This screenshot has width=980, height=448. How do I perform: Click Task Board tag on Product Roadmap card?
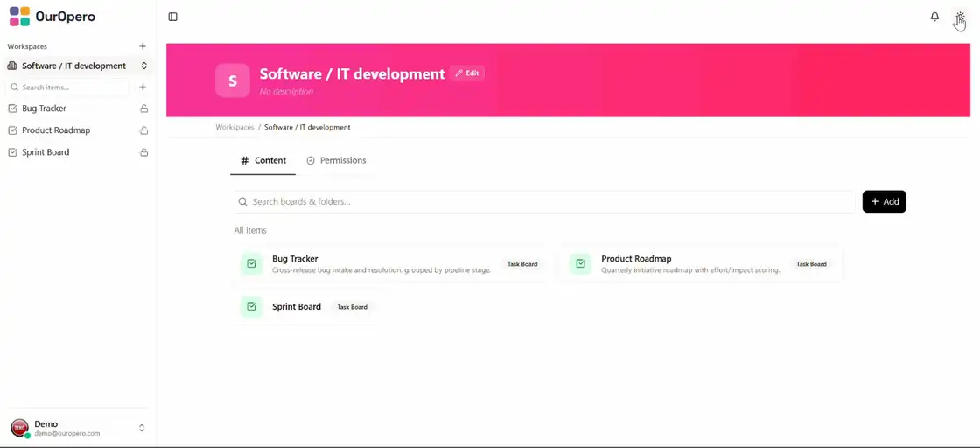pos(811,264)
